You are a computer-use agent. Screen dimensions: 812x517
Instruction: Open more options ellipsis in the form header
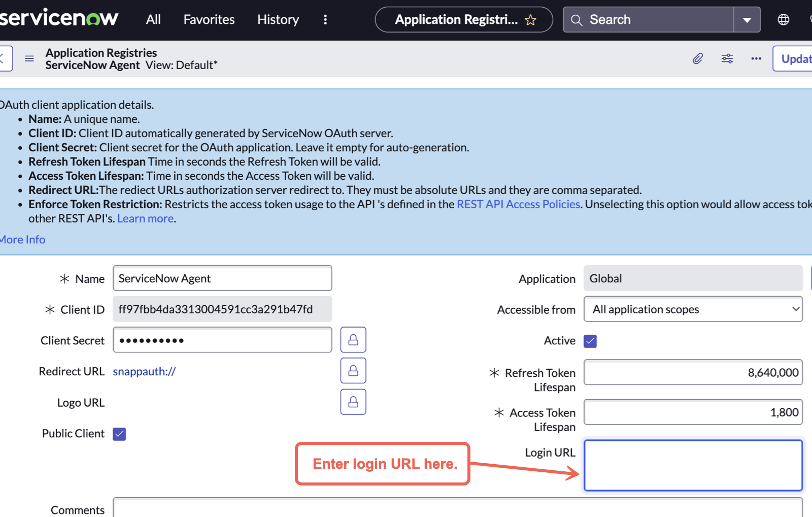click(x=756, y=58)
